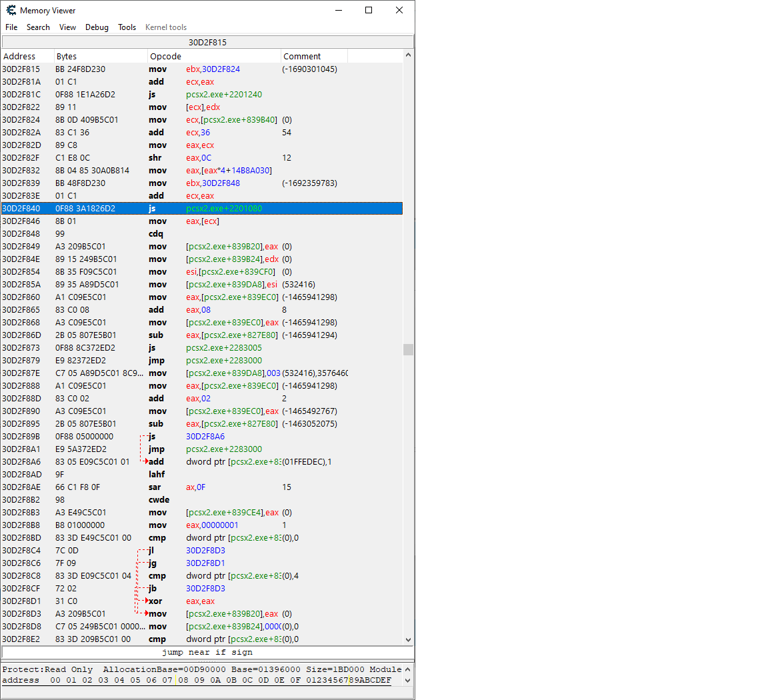Viewport: 768px width, 700px height.
Task: Select the lahf instruction at 30D2F8AD
Action: coord(200,475)
